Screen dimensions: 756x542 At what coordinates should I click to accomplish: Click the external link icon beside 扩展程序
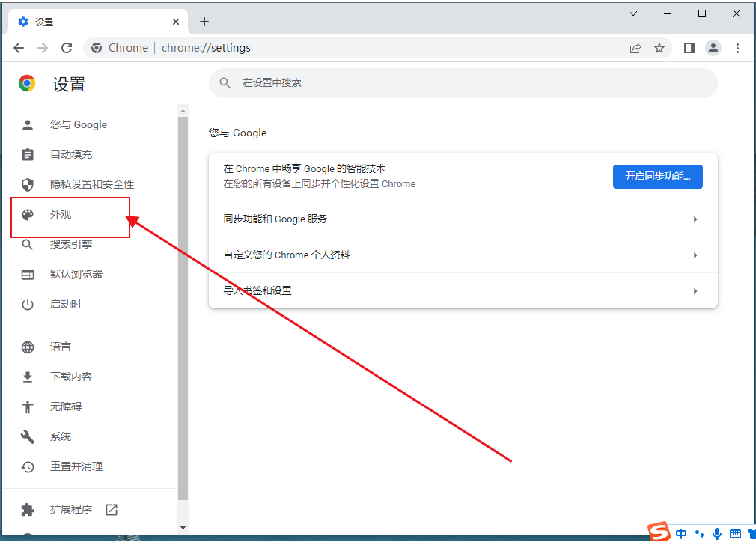pyautogui.click(x=112, y=509)
